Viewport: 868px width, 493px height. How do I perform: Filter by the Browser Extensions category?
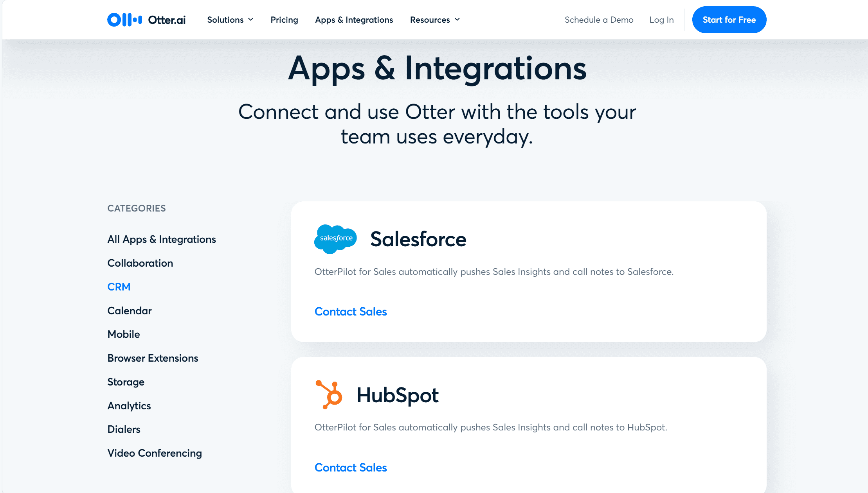pos(153,358)
